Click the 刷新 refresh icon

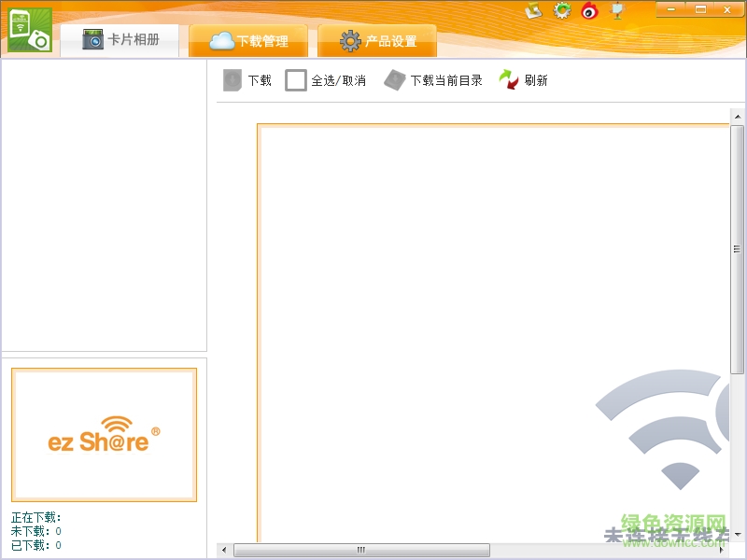[x=509, y=80]
